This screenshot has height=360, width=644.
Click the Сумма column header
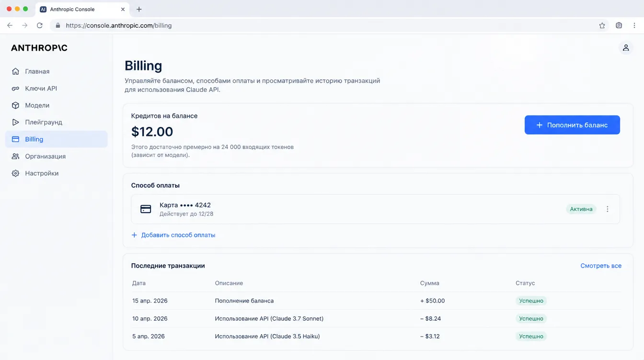(x=430, y=283)
